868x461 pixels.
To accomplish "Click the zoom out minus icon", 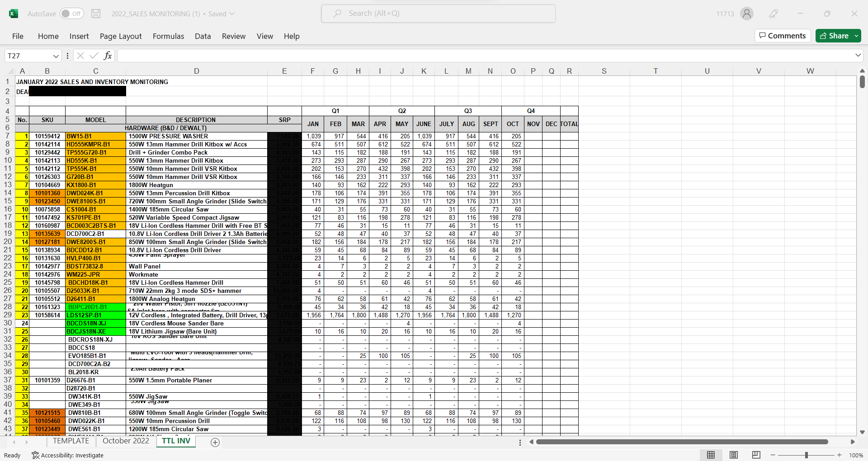I will pyautogui.click(x=773, y=455).
